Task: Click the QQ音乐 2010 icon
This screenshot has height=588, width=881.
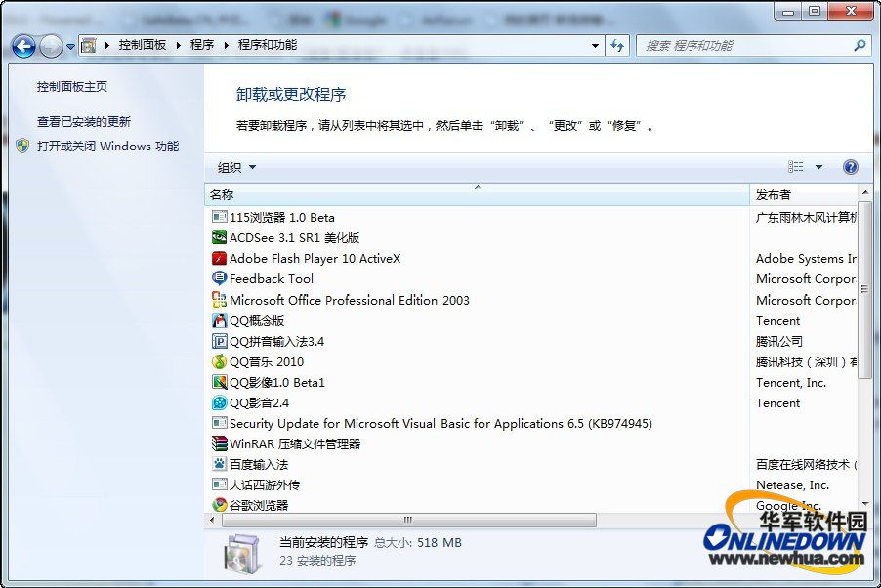Action: click(219, 361)
